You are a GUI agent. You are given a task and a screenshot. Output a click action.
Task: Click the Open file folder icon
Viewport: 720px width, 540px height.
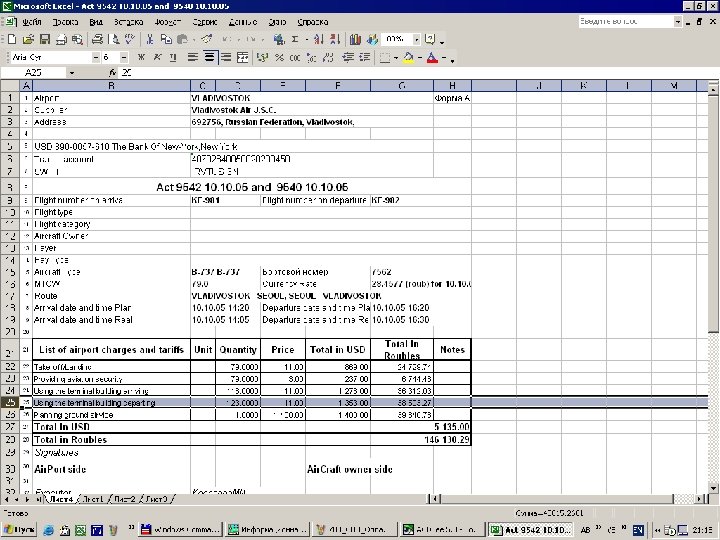(x=28, y=39)
